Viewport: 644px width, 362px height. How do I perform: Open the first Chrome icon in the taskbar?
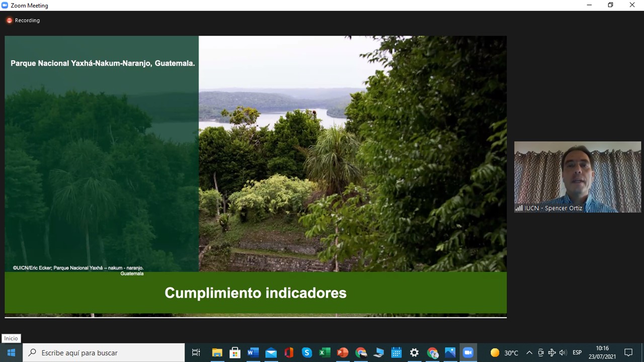361,352
